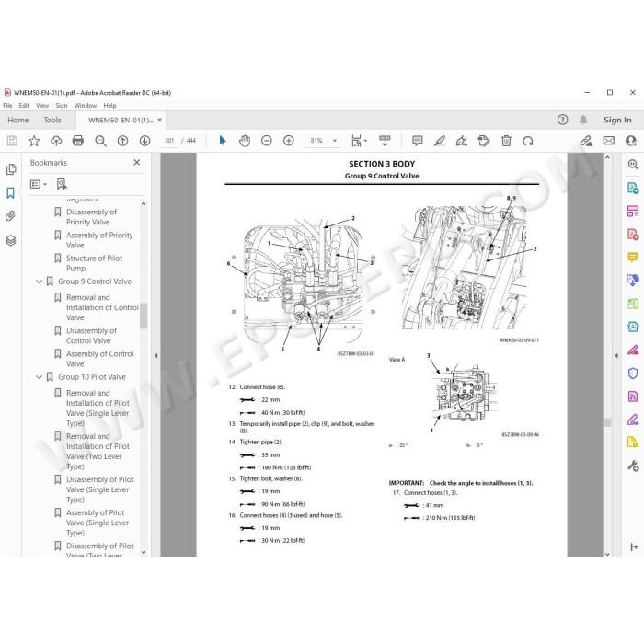Select the Highlight text pen
This screenshot has height=644, width=644.
click(440, 141)
